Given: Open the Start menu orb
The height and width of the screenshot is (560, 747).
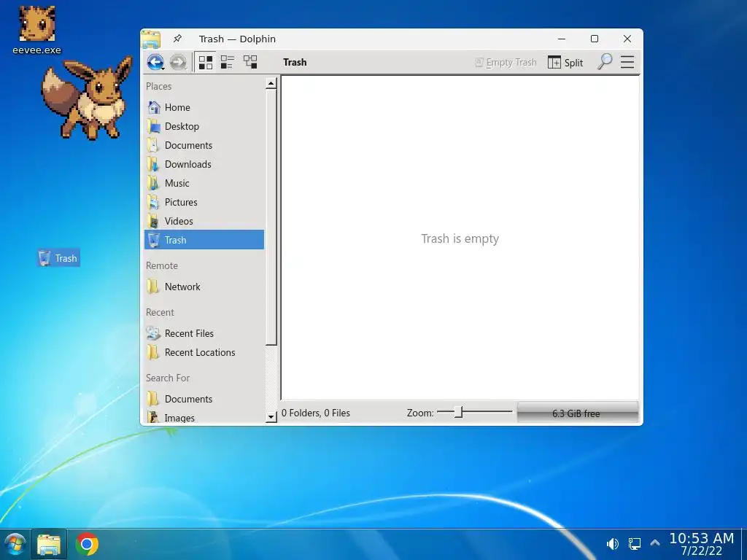Looking at the screenshot, I should point(15,544).
